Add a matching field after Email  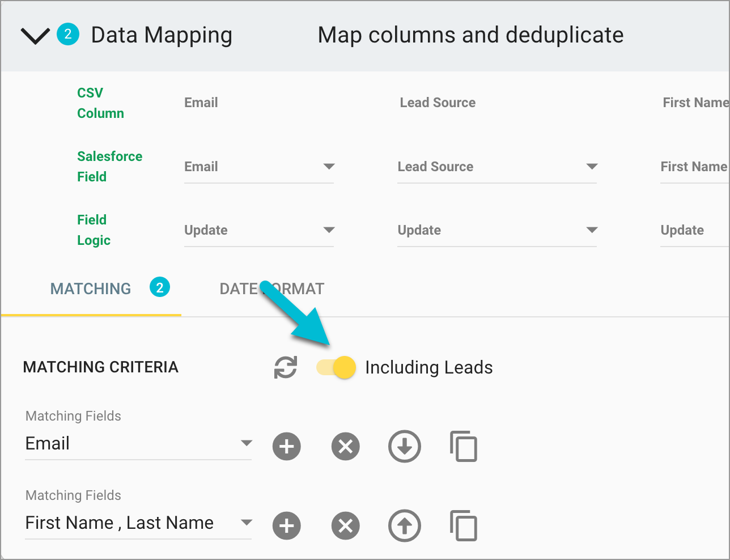[x=286, y=446]
